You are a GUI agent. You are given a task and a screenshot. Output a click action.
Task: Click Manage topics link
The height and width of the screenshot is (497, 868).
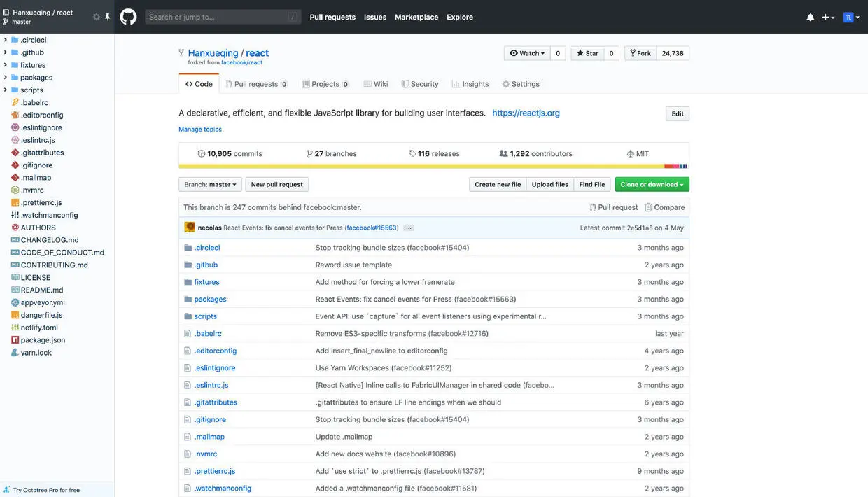click(200, 129)
